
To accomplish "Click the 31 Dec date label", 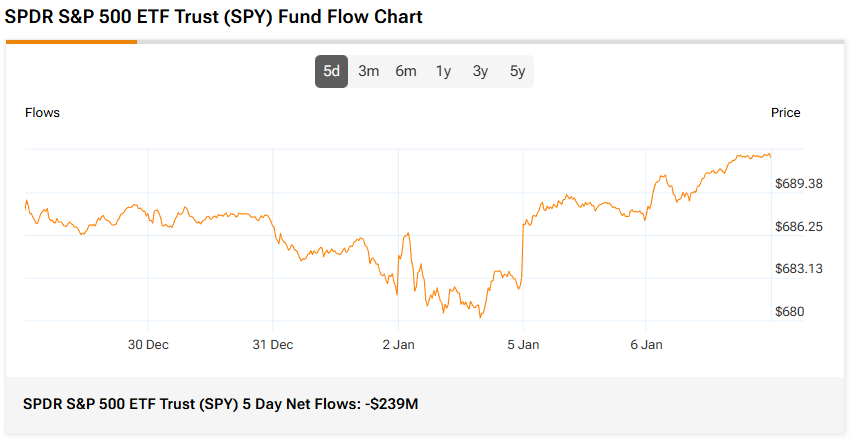I will pyautogui.click(x=272, y=345).
